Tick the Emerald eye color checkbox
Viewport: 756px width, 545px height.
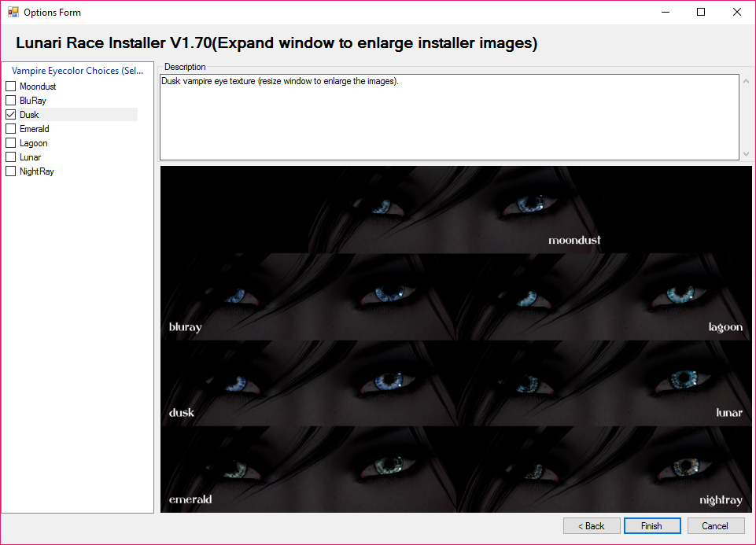10,129
